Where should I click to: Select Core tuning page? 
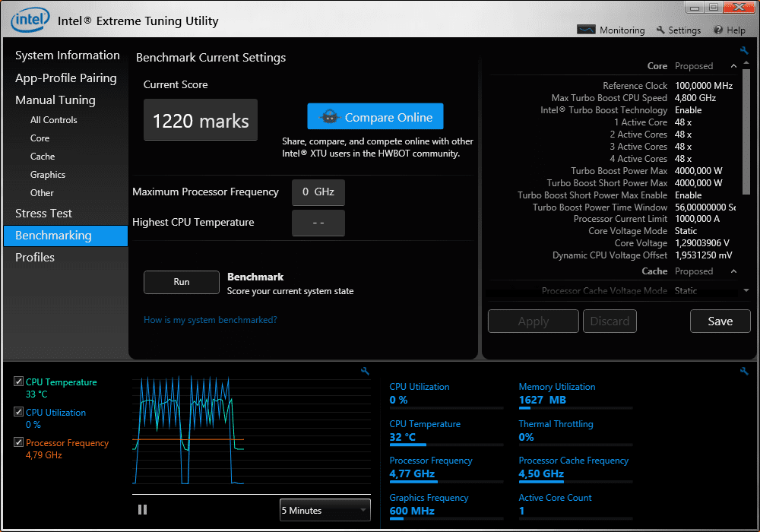click(x=40, y=138)
